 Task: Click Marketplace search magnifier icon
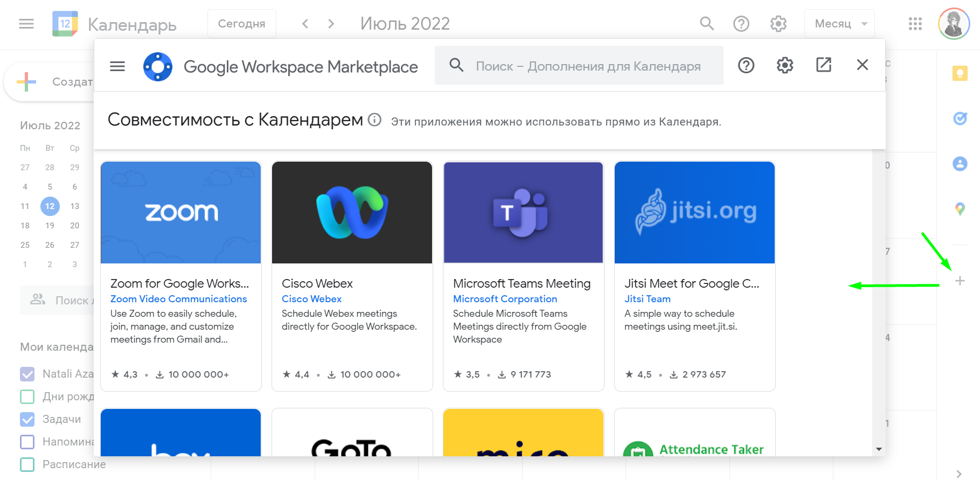click(x=456, y=65)
